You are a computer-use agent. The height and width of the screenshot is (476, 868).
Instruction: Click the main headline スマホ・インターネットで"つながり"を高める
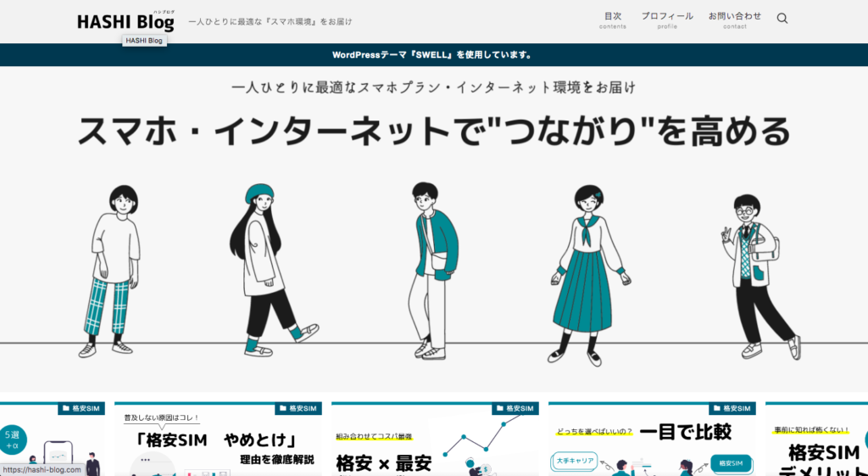pos(433,133)
